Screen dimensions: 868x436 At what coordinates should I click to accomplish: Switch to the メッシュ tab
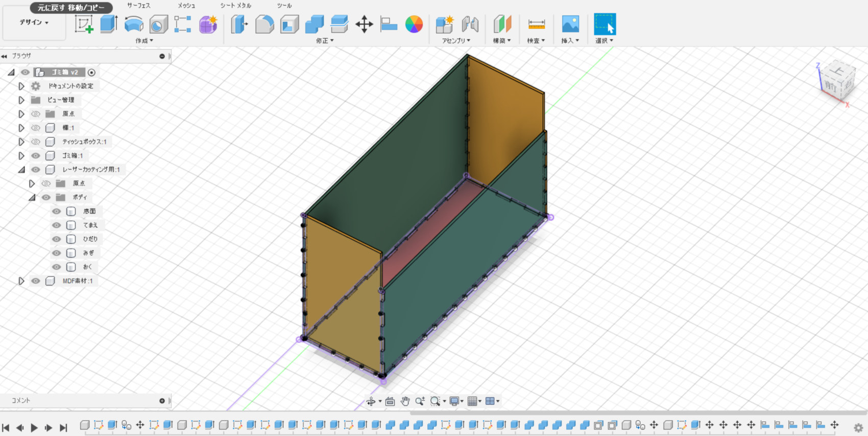(x=186, y=6)
